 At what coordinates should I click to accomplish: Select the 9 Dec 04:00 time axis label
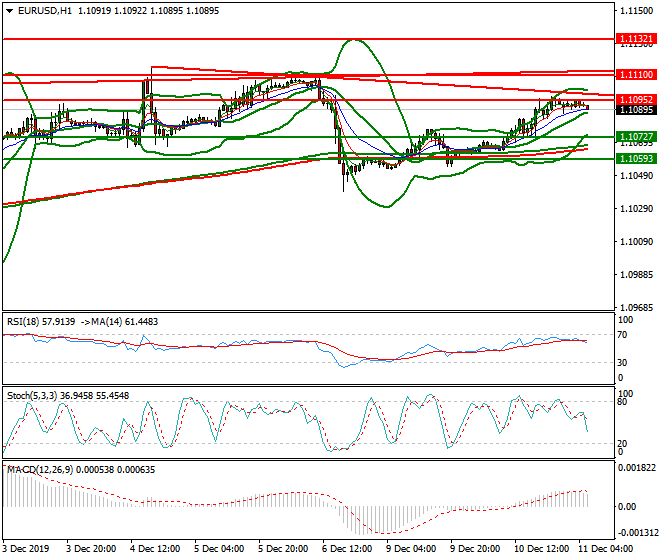411,549
